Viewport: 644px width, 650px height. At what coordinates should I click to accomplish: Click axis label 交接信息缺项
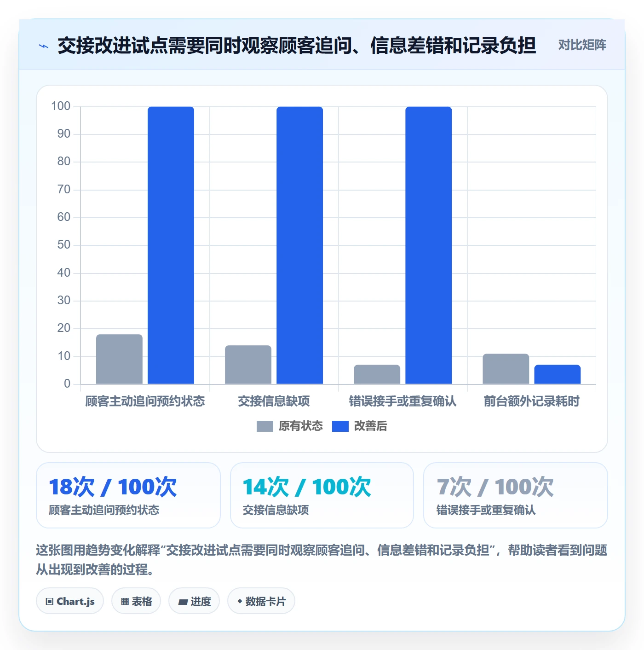274,401
